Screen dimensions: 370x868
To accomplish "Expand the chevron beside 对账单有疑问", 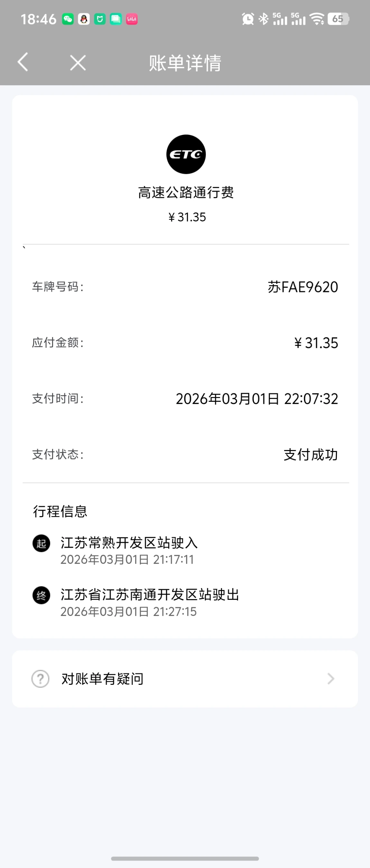I will pos(331,679).
